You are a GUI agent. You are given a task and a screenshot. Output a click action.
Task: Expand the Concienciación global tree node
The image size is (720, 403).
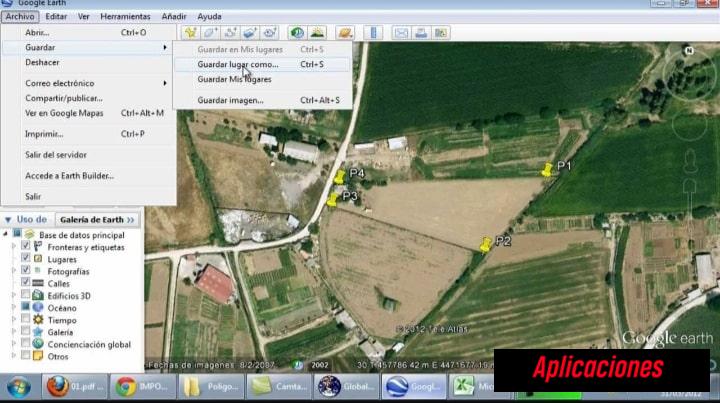pos(14,344)
